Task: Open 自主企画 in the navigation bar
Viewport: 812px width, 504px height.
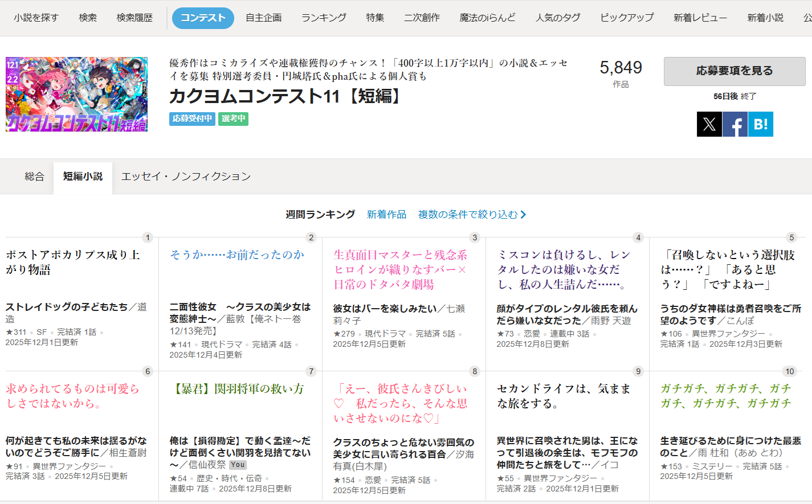Action: [263, 18]
